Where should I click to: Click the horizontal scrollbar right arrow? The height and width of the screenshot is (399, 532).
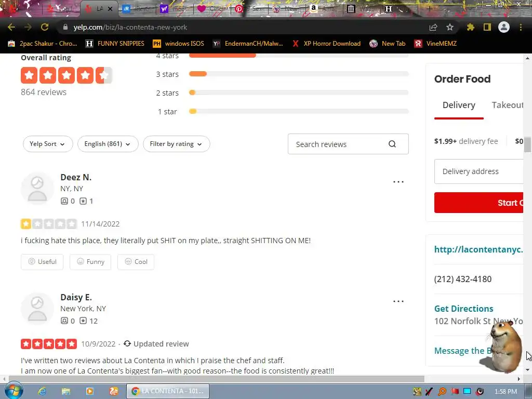519,379
